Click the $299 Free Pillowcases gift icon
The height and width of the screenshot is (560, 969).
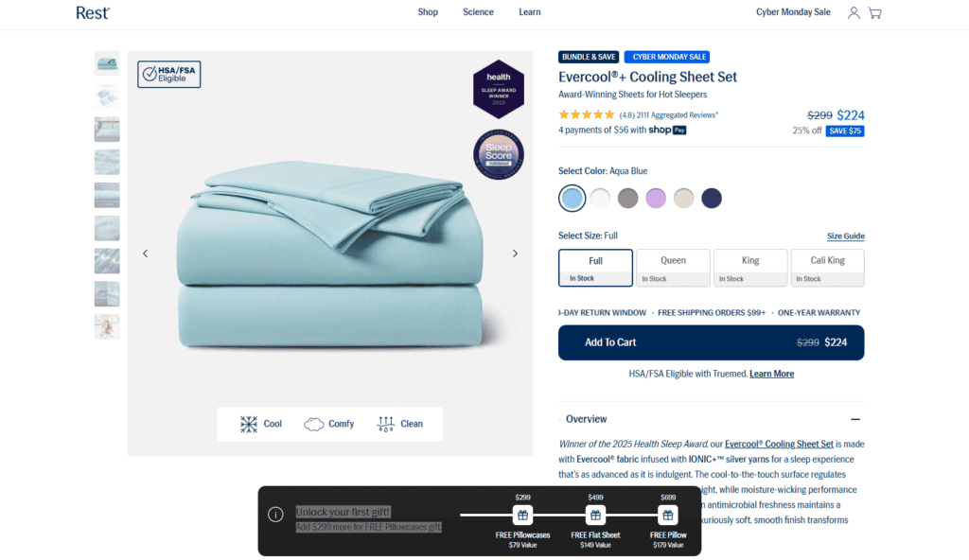tap(522, 515)
